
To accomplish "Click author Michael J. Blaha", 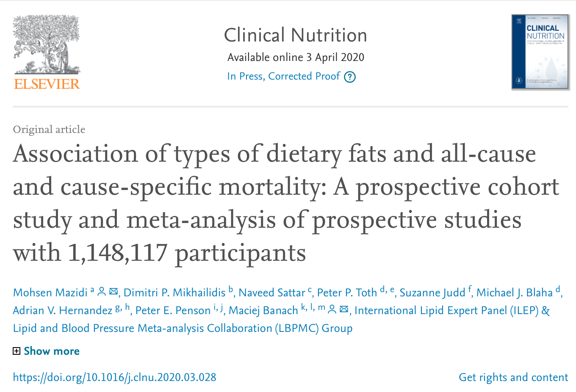I will [515, 293].
